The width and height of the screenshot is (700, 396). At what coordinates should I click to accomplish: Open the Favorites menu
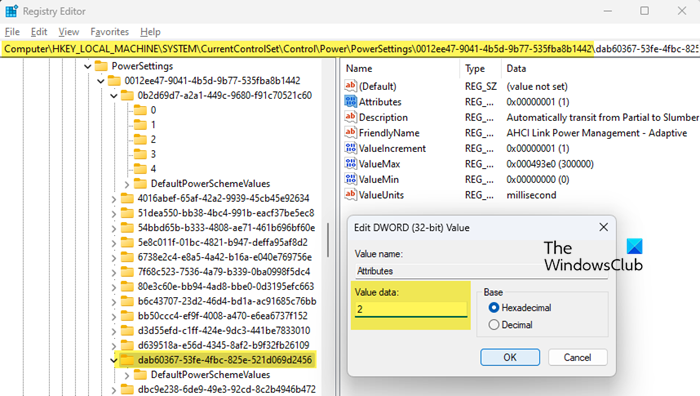(x=109, y=32)
